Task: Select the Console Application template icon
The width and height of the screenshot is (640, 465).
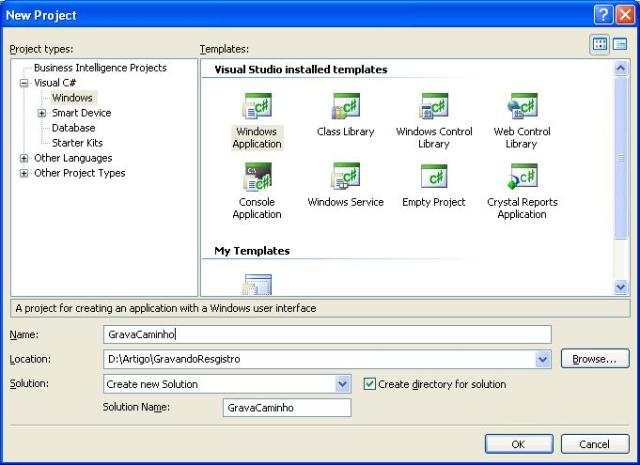Action: [257, 177]
